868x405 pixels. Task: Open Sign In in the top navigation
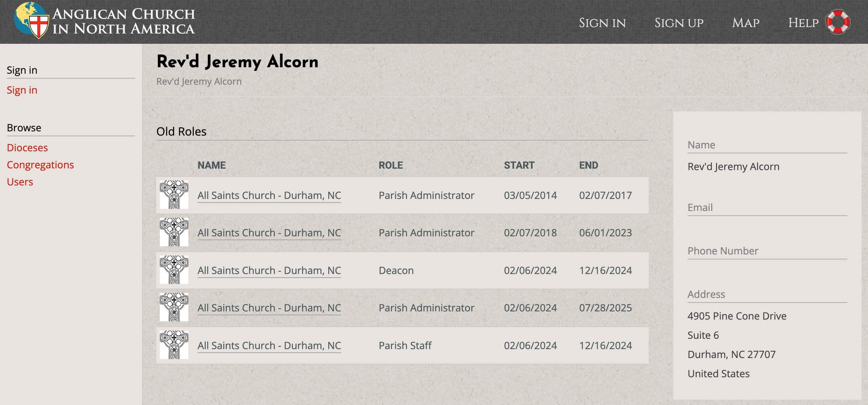pos(602,23)
